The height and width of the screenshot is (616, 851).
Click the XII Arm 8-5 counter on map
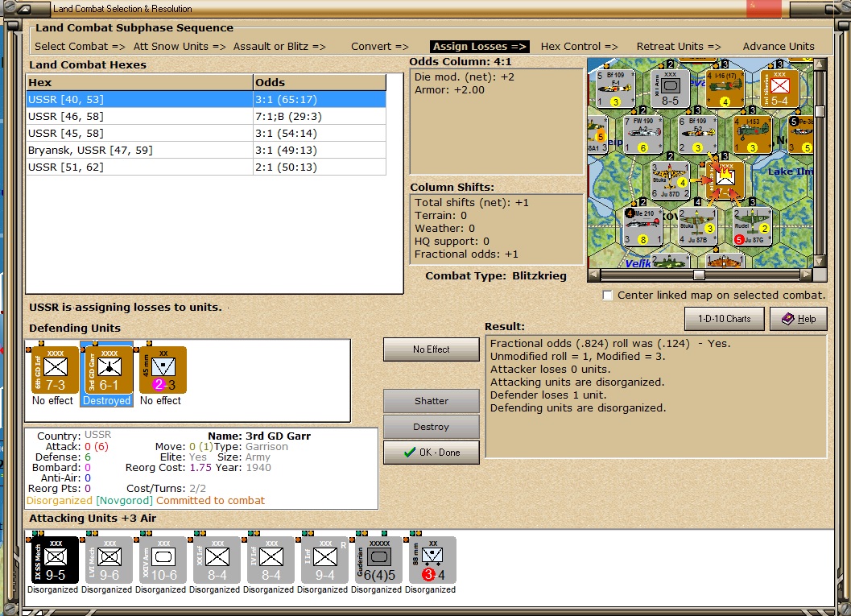tap(671, 88)
